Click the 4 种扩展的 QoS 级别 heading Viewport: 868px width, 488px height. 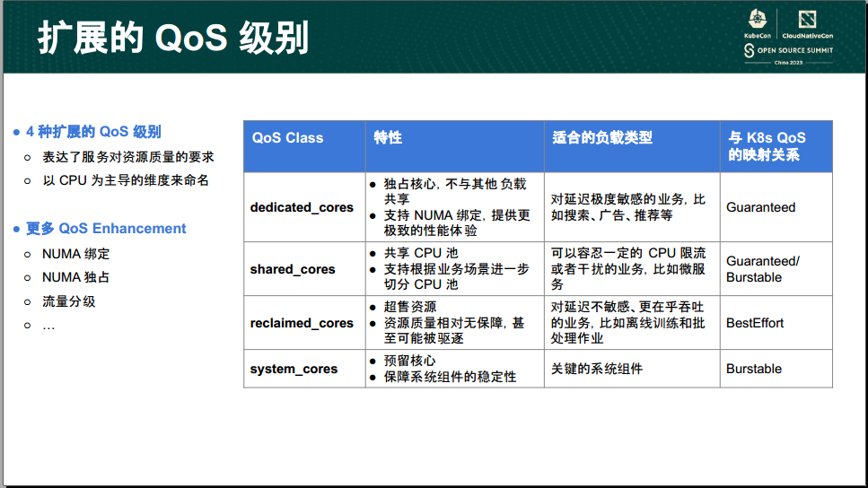[x=93, y=132]
